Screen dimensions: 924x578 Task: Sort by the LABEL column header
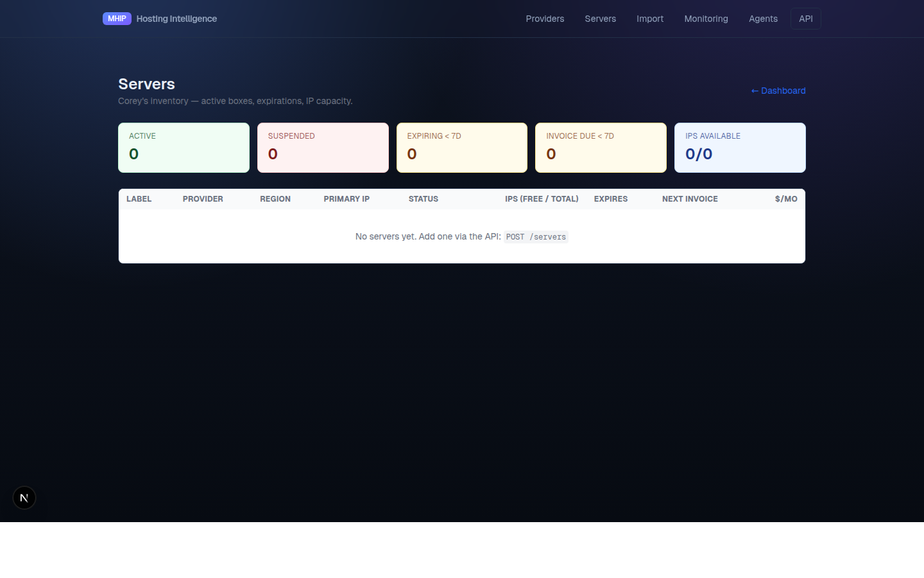tap(139, 199)
